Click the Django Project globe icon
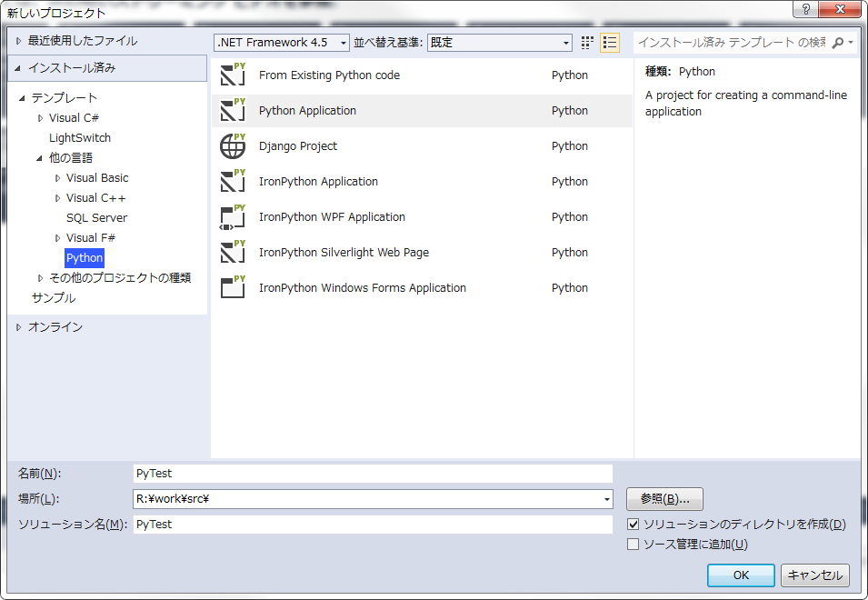Image resolution: width=868 pixels, height=600 pixels. [x=233, y=145]
